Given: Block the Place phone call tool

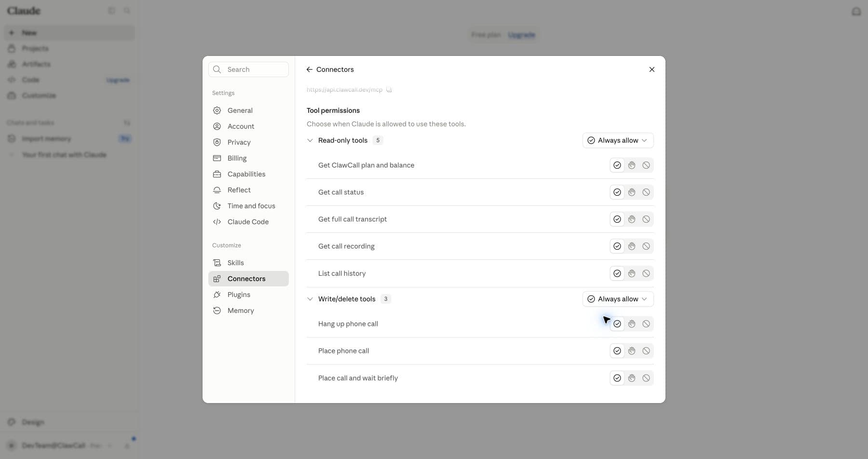Looking at the screenshot, I should (x=646, y=351).
